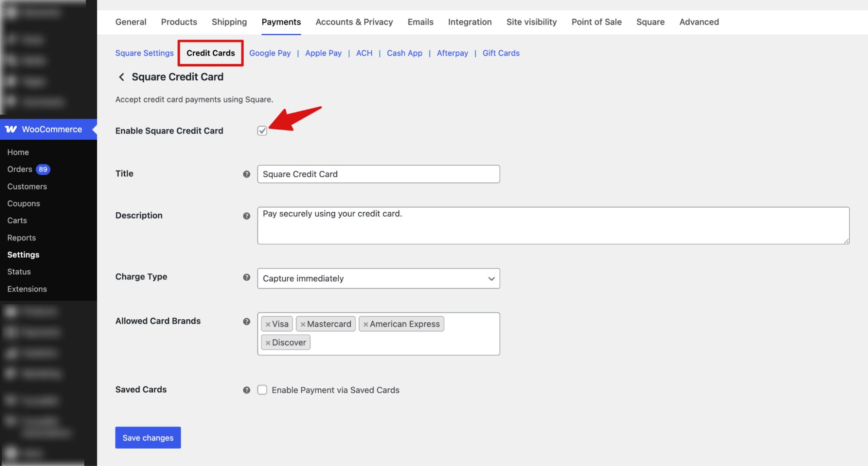Click the back arrow beside Square Credit Card
The image size is (868, 466).
[122, 77]
